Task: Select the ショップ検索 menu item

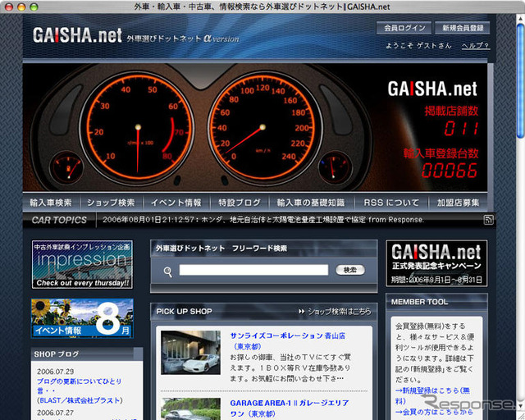Action: pyautogui.click(x=111, y=203)
